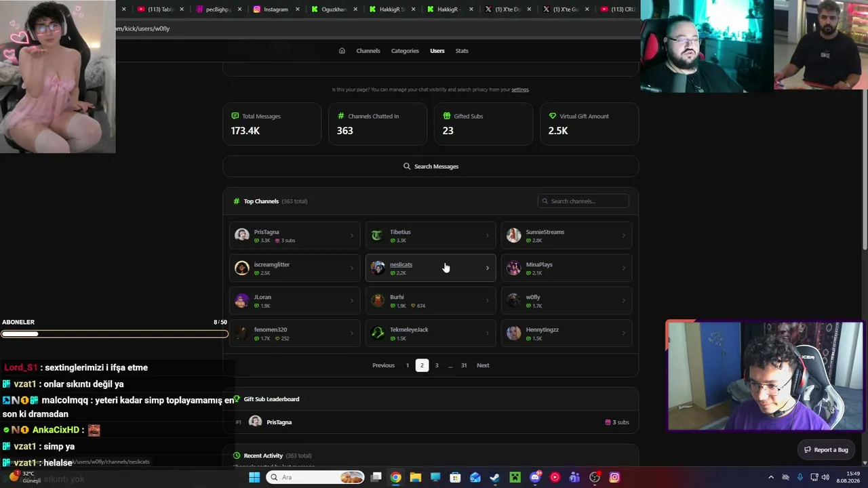The width and height of the screenshot is (868, 488).
Task: Click the Burhi channel avatar
Action: pos(378,300)
